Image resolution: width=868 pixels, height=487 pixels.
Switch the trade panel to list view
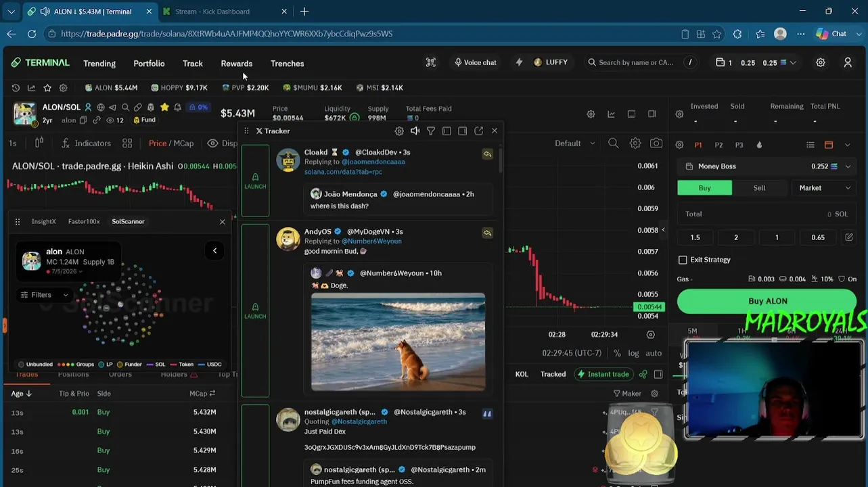(x=810, y=145)
